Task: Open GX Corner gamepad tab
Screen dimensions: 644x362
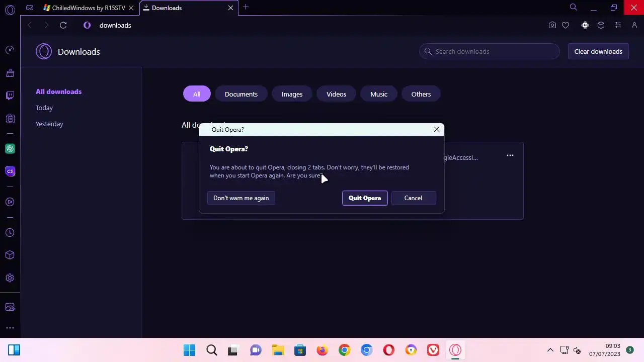Action: coord(30,8)
